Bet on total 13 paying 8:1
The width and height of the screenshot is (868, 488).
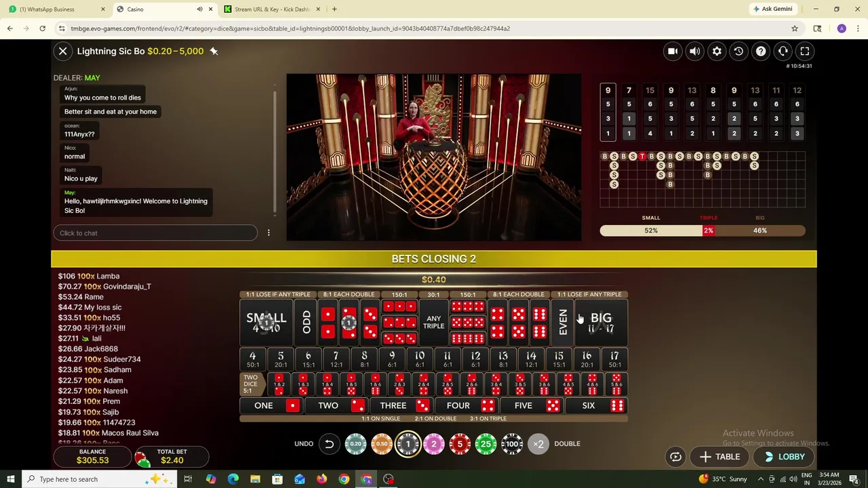point(503,359)
